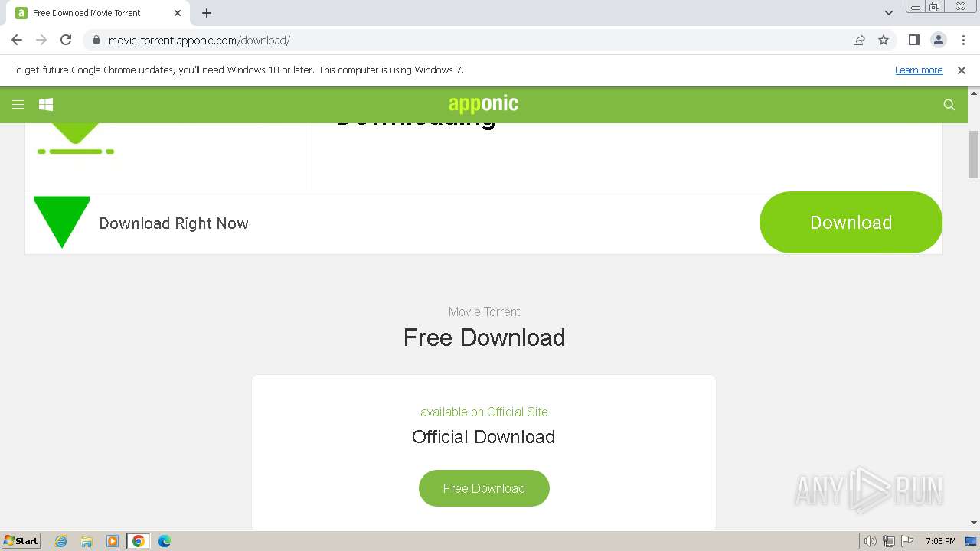The width and height of the screenshot is (980, 551).
Task: Click the large green Download button
Action: (x=851, y=222)
